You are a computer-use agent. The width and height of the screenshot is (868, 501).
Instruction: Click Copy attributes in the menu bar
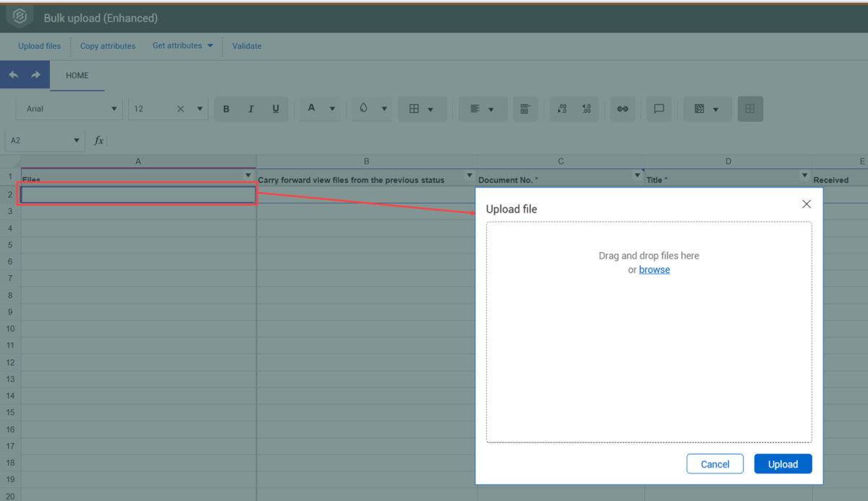(108, 46)
